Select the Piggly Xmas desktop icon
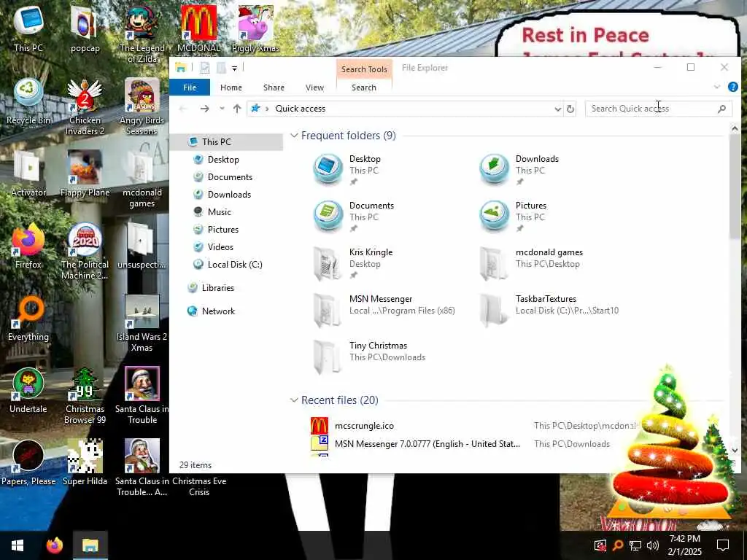This screenshot has height=560, width=747. [x=255, y=27]
